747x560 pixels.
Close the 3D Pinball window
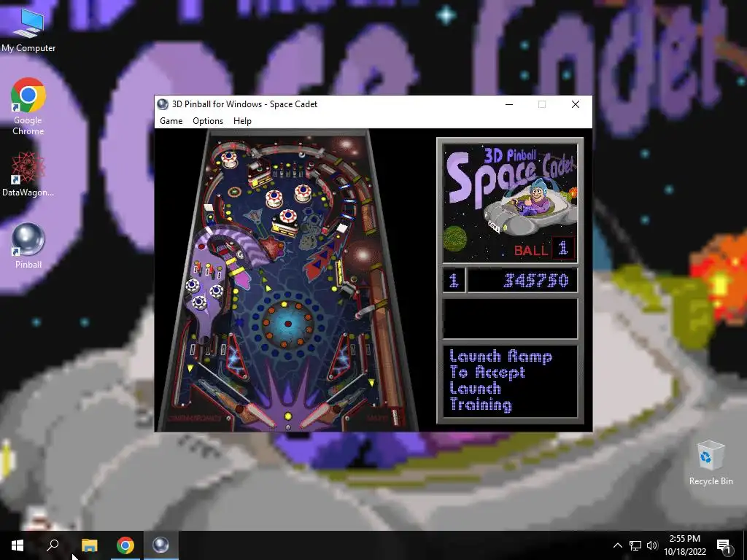tap(576, 104)
